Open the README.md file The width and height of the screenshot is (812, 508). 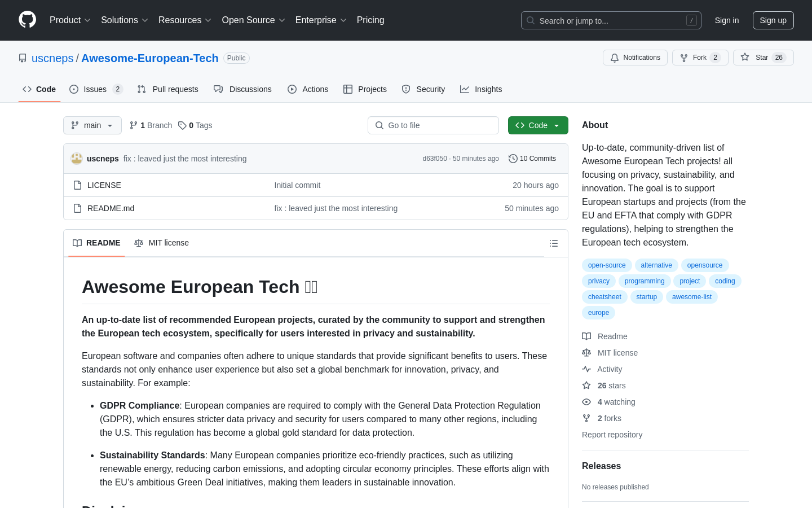coord(111,208)
